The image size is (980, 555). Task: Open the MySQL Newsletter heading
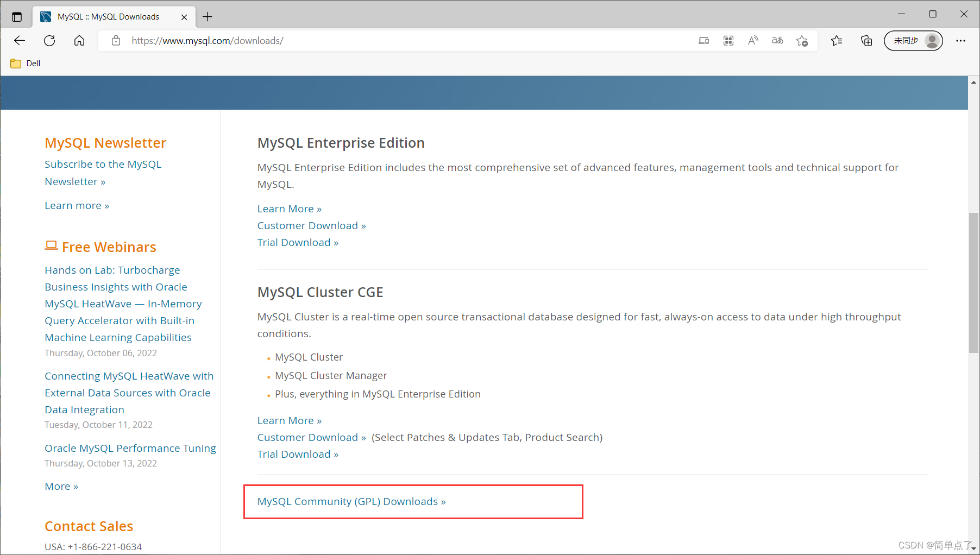point(105,143)
